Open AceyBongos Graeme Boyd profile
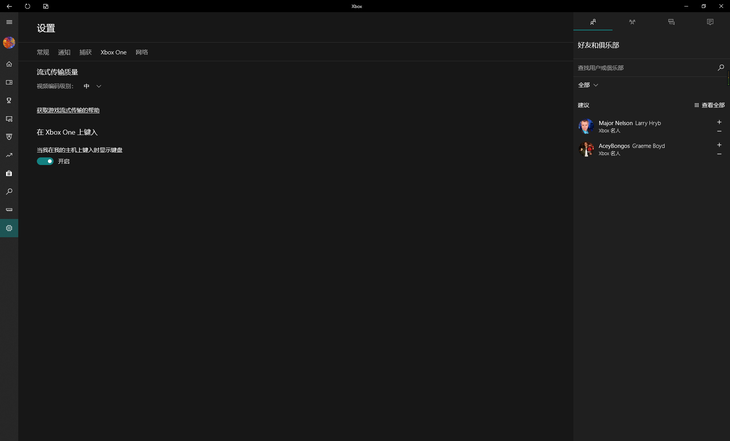Screen dimensions: 730x441 tap(632, 146)
